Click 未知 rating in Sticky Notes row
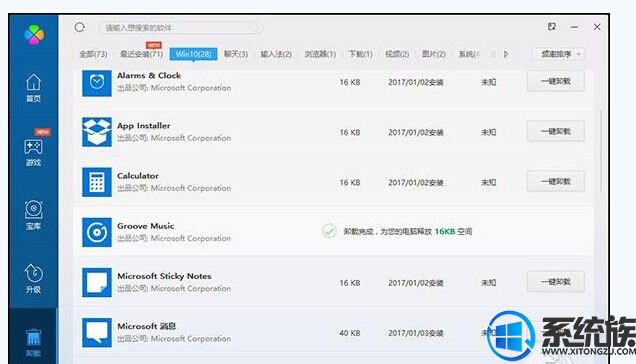Viewport: 636px width, 364px height. click(488, 283)
